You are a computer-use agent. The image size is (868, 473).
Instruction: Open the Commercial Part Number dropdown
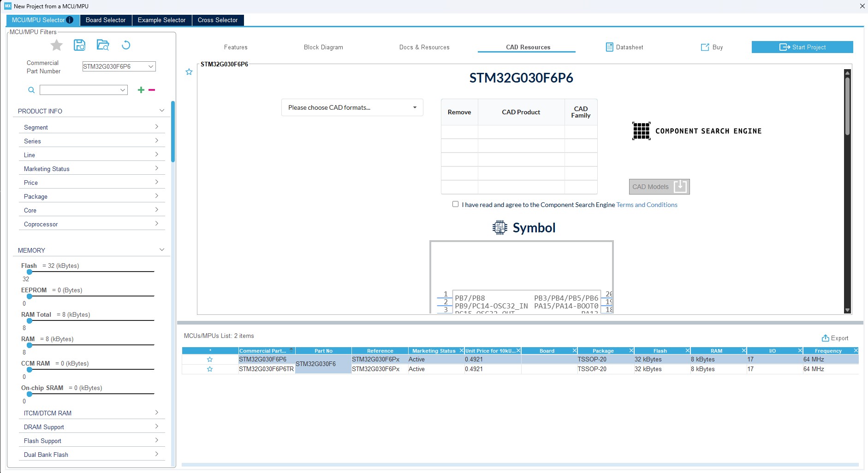point(151,66)
